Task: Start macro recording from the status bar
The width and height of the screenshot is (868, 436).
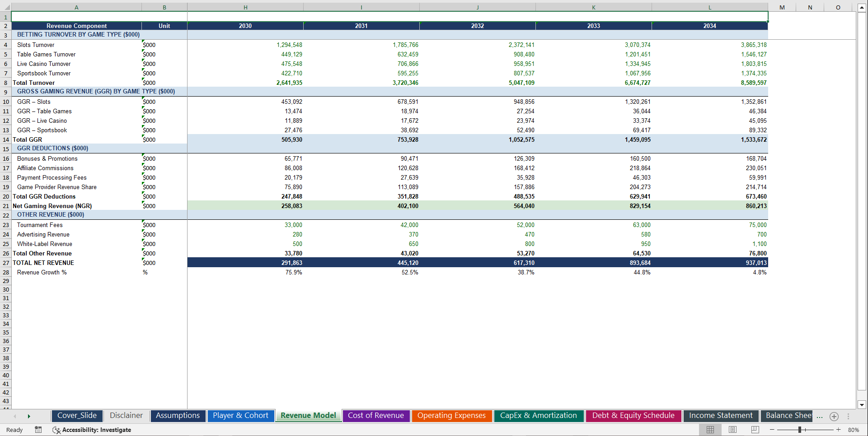Action: 38,430
